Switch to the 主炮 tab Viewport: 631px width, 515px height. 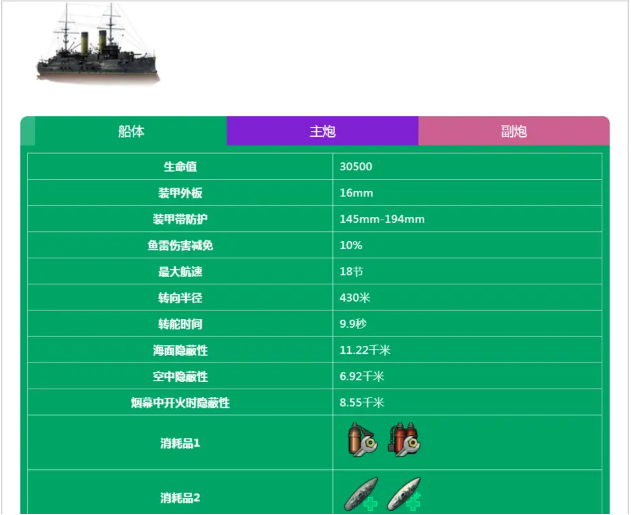pyautogui.click(x=323, y=131)
